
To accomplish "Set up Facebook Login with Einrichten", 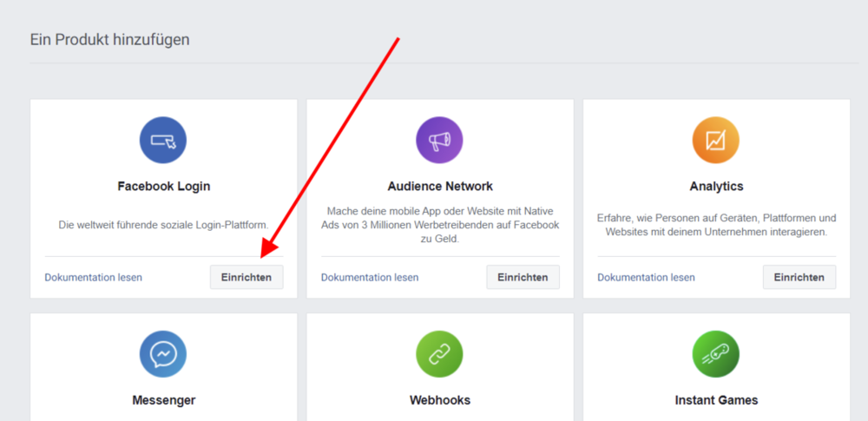I will [x=247, y=277].
